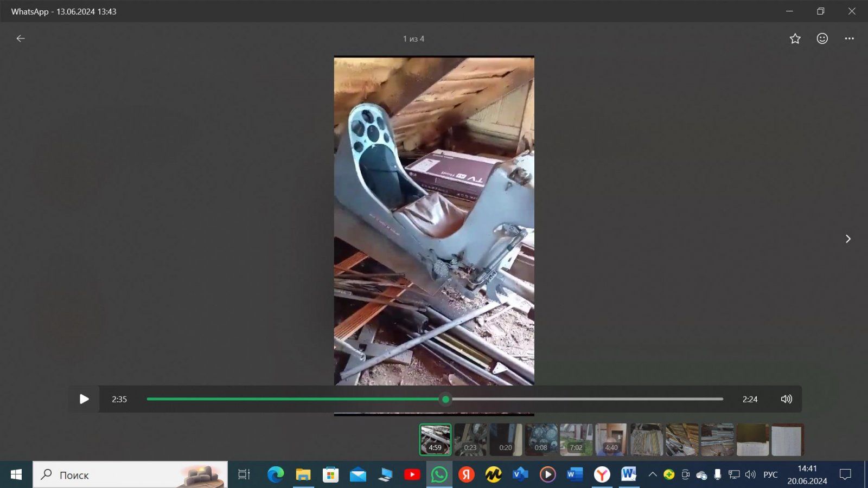The image size is (868, 488).
Task: Mute the video with the speaker icon
Action: (786, 399)
